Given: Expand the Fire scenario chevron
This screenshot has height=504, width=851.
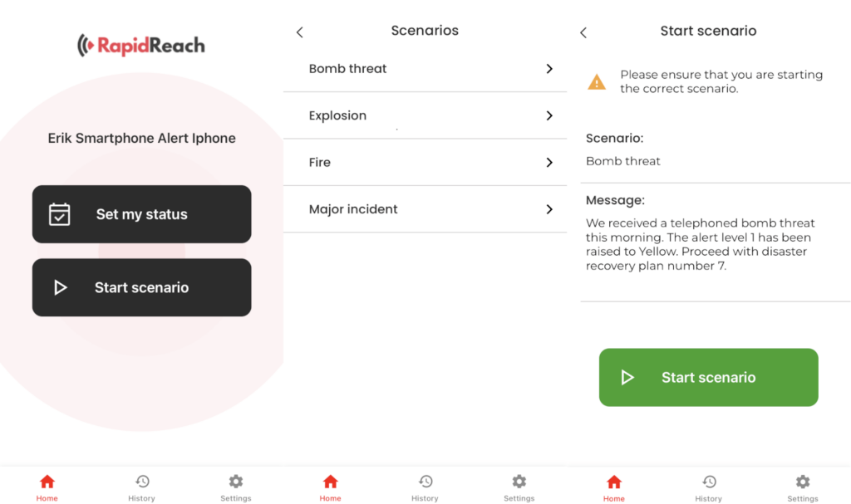Looking at the screenshot, I should pos(549,163).
